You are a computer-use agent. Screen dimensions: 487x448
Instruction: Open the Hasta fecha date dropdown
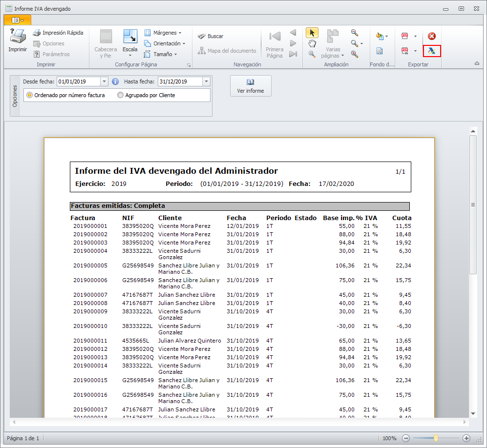(206, 81)
